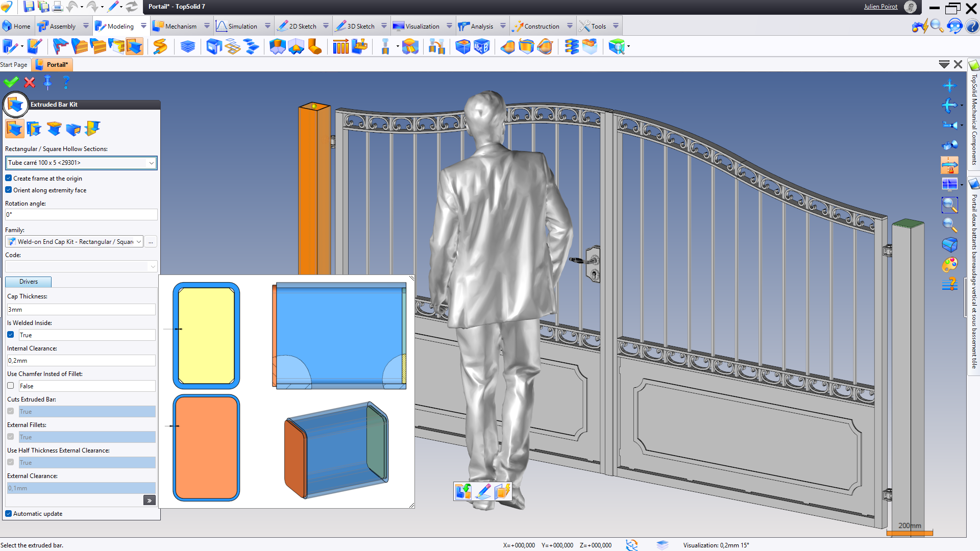The image size is (980, 551).
Task: Toggle Orient along extremity face checkbox
Action: [9, 190]
